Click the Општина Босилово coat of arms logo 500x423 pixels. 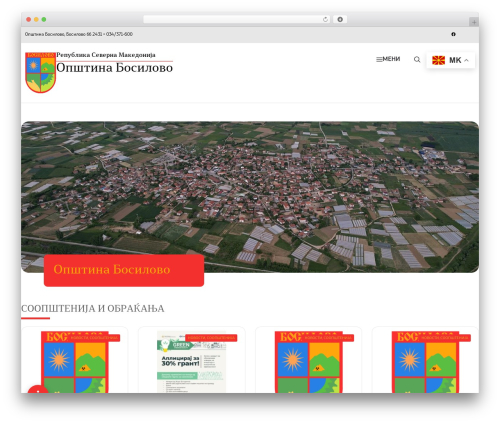41,72
